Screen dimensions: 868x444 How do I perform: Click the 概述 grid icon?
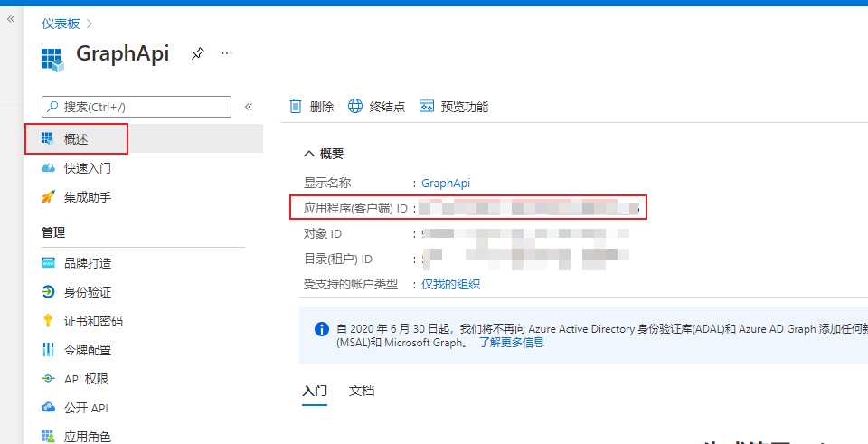(x=48, y=139)
